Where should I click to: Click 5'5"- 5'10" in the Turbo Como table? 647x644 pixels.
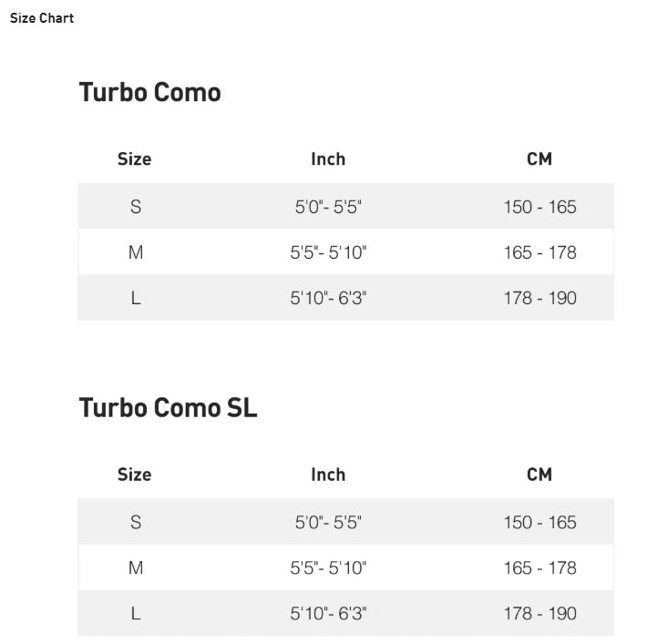coord(328,252)
